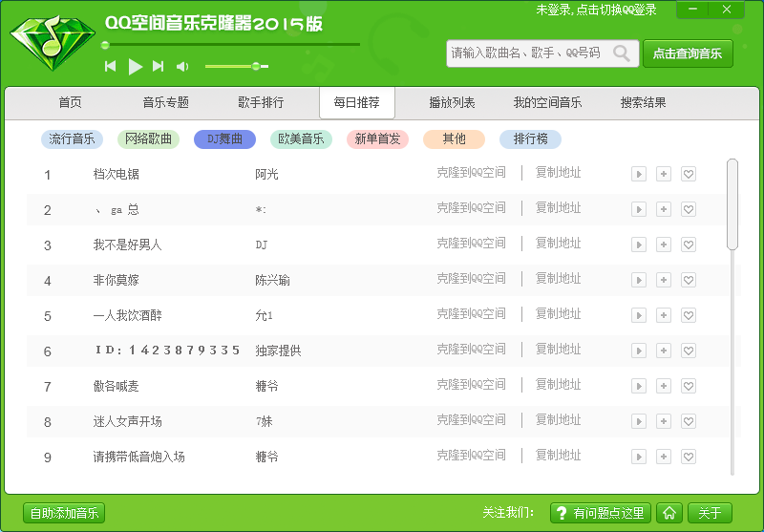Switch to the 歌手排行 tab
Screen dimensions: 764x532
pos(261,103)
